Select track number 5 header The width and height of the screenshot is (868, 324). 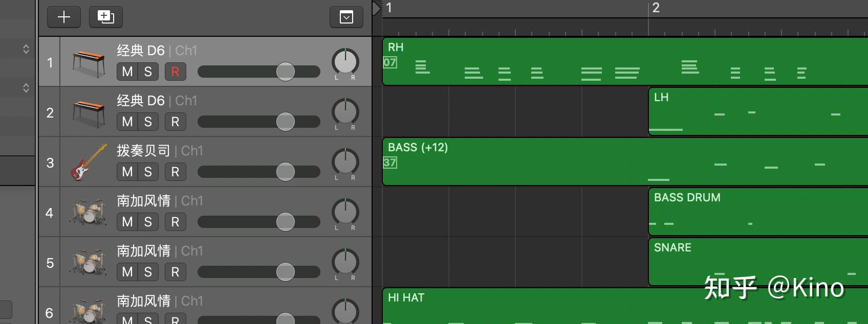click(50, 263)
